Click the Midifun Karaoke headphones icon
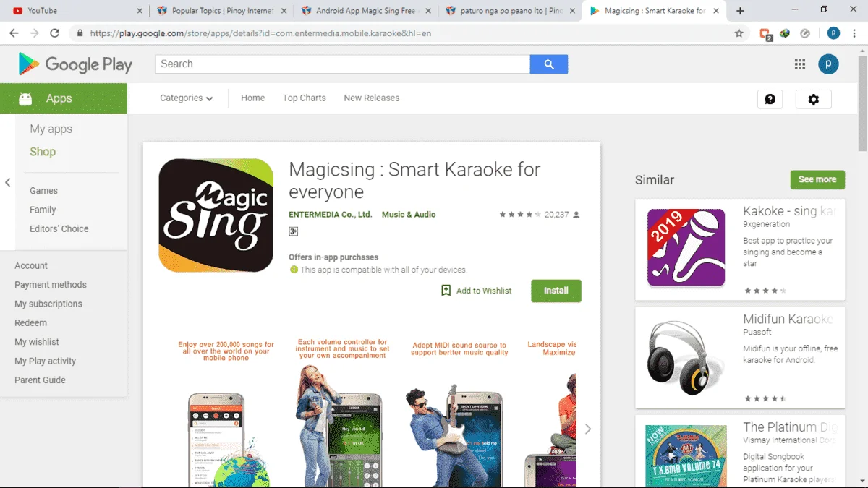Image resolution: width=868 pixels, height=488 pixels. pos(686,357)
